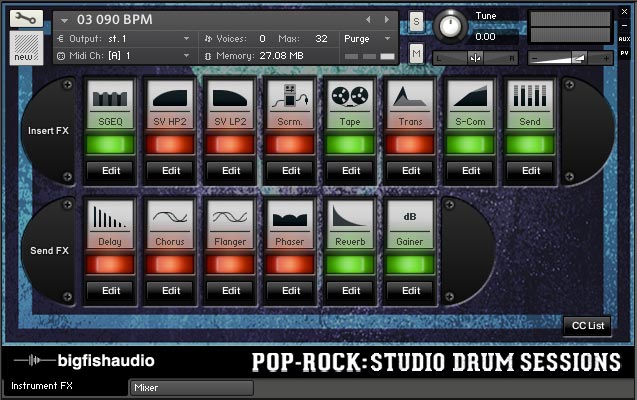Screen dimensions: 637x400
Task: Enable the SV HP2 red power light
Action: (170, 145)
